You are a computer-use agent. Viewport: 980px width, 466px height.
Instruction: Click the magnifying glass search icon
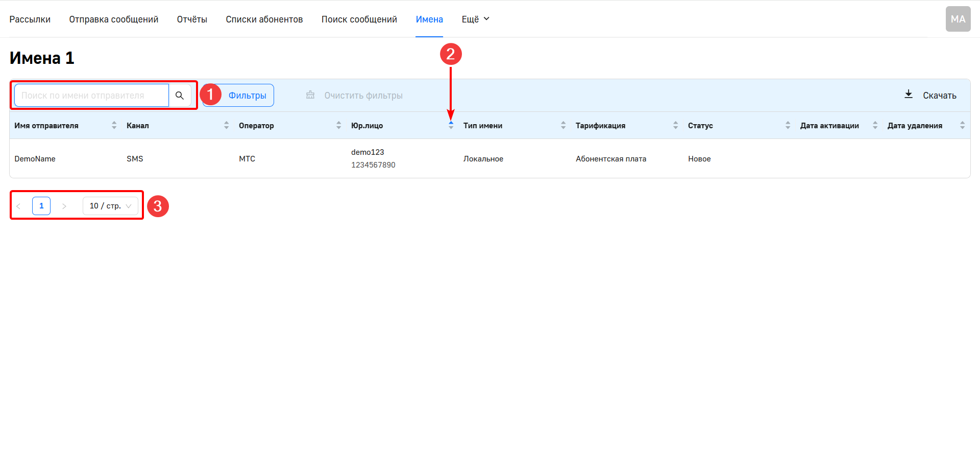pyautogui.click(x=180, y=96)
